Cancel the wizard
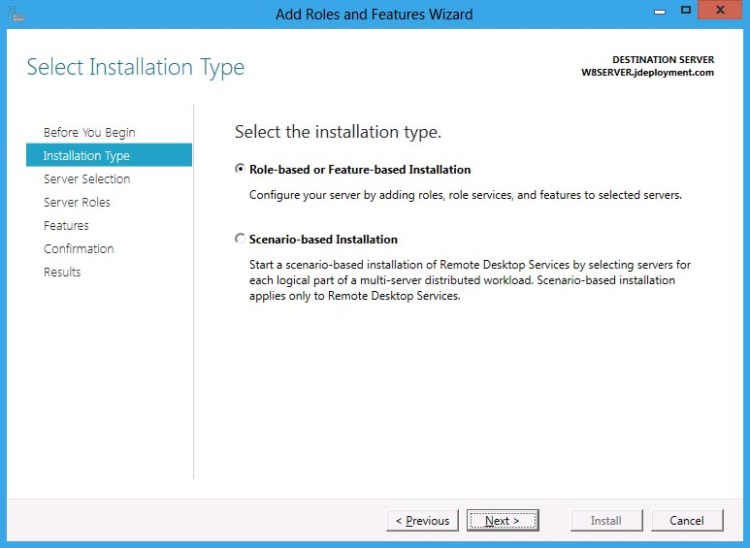 687,521
